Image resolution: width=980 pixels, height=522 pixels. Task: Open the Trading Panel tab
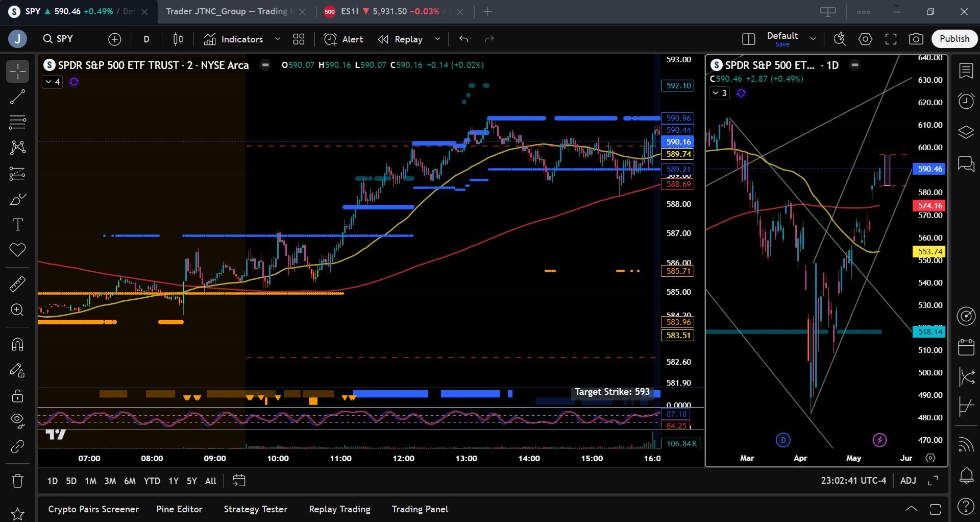[x=420, y=509]
